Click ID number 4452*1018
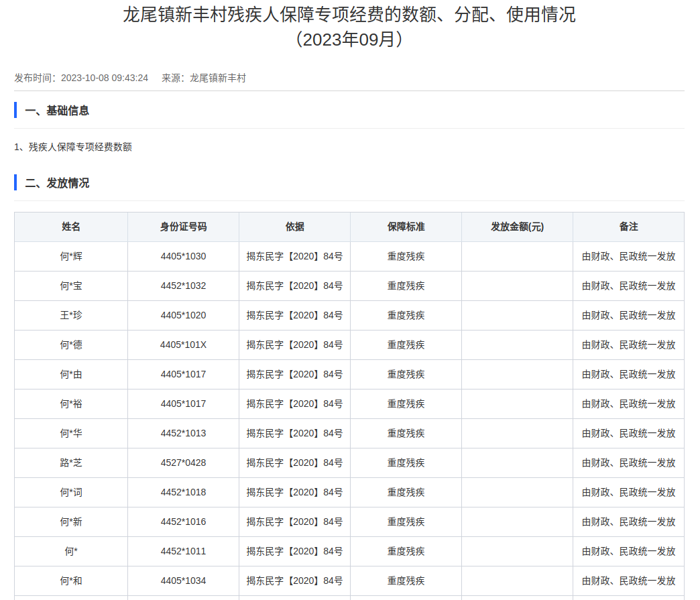Screen dimensions: 700x600 [x=184, y=493]
